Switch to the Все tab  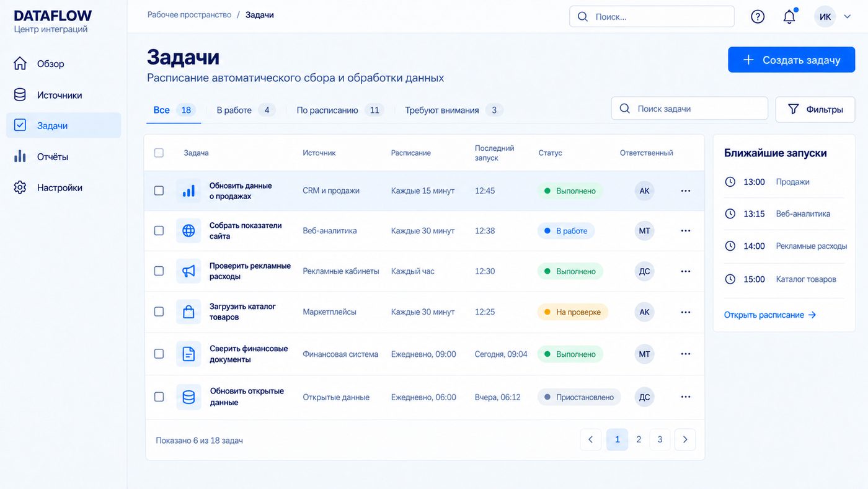click(174, 110)
